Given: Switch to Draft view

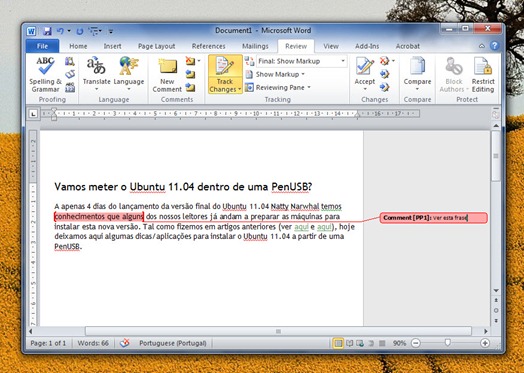Looking at the screenshot, I should pos(382,343).
